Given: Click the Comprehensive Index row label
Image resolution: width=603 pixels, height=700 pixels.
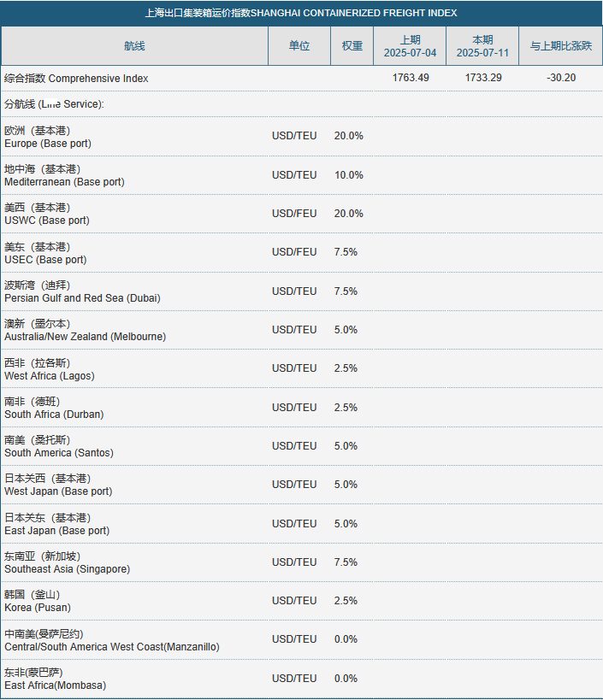Looking at the screenshot, I should [x=76, y=78].
